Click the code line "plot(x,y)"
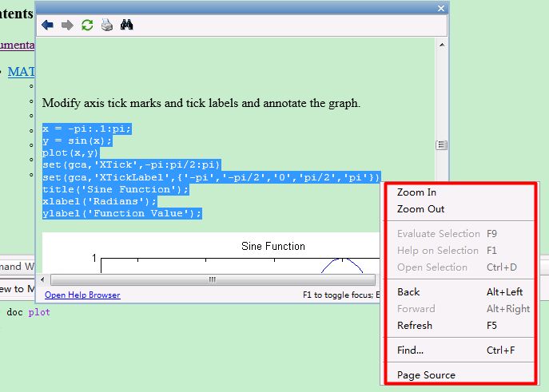 point(71,152)
